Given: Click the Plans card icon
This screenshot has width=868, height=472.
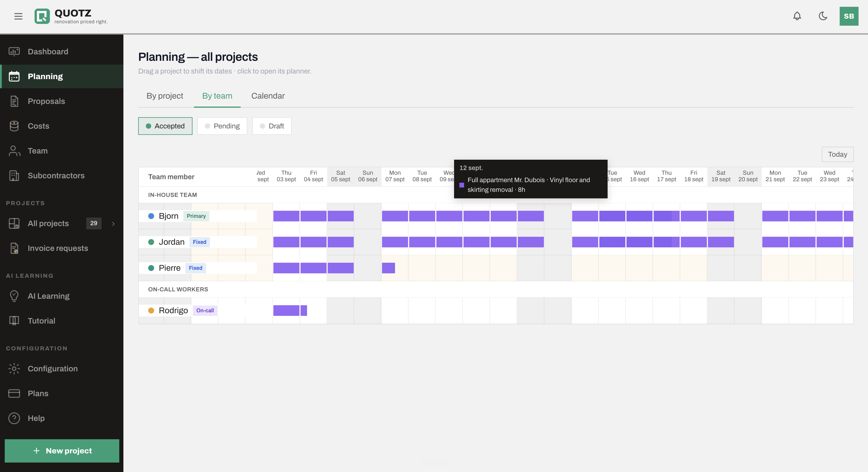Looking at the screenshot, I should 14,393.
